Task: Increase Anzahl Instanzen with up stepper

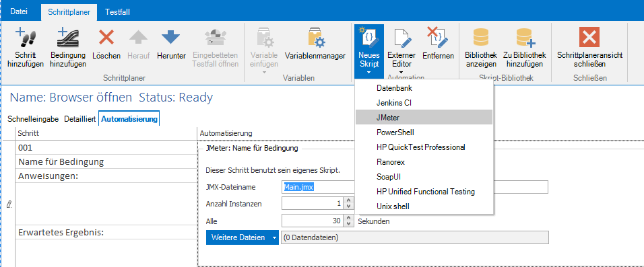Action: click(x=349, y=200)
